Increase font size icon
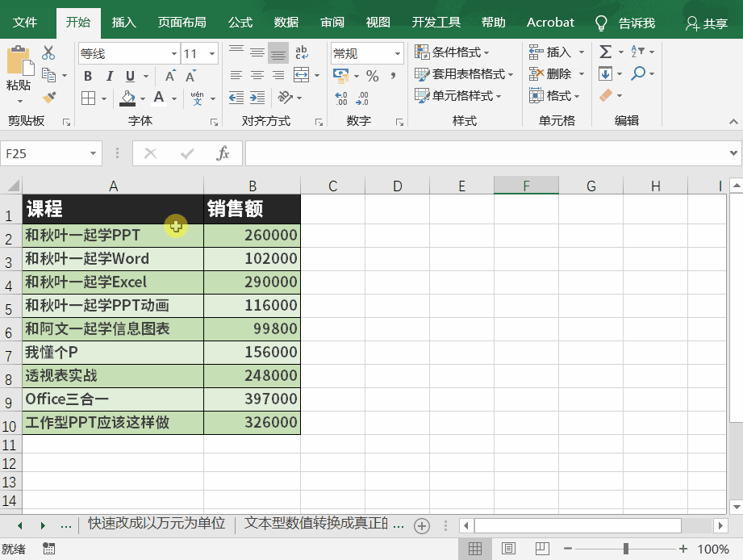Image resolution: width=743 pixels, height=560 pixels. click(170, 76)
